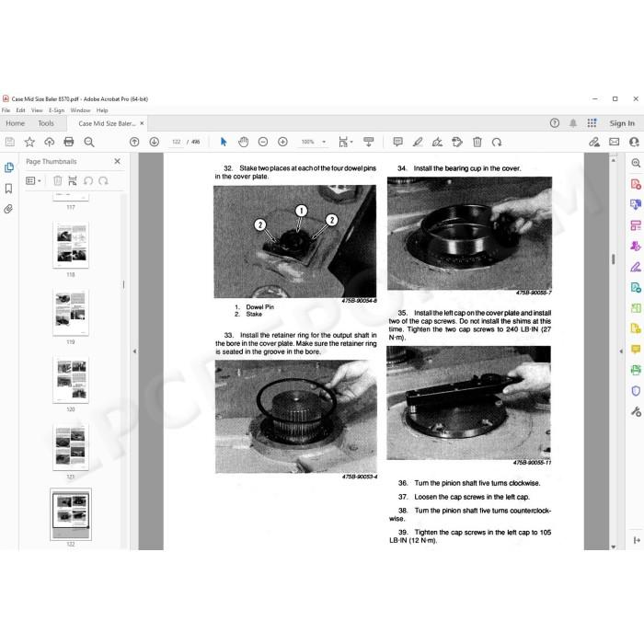
Task: Select page 118 thumbnail
Action: point(71,245)
